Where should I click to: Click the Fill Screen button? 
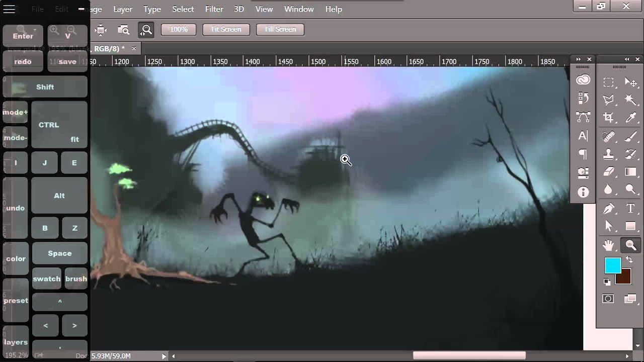tap(280, 29)
